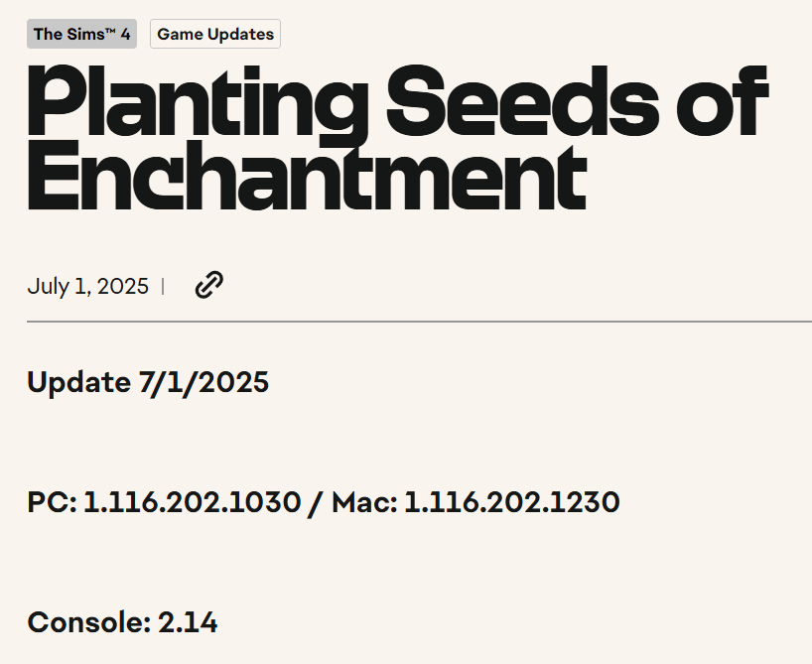The image size is (812, 664).
Task: Open the Game Updates category tag
Action: pos(215,34)
